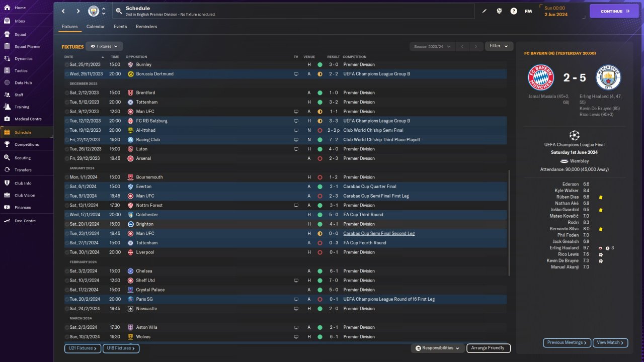Toggle the circle beside the Burnley fixture date
The height and width of the screenshot is (362, 644).
(x=67, y=65)
